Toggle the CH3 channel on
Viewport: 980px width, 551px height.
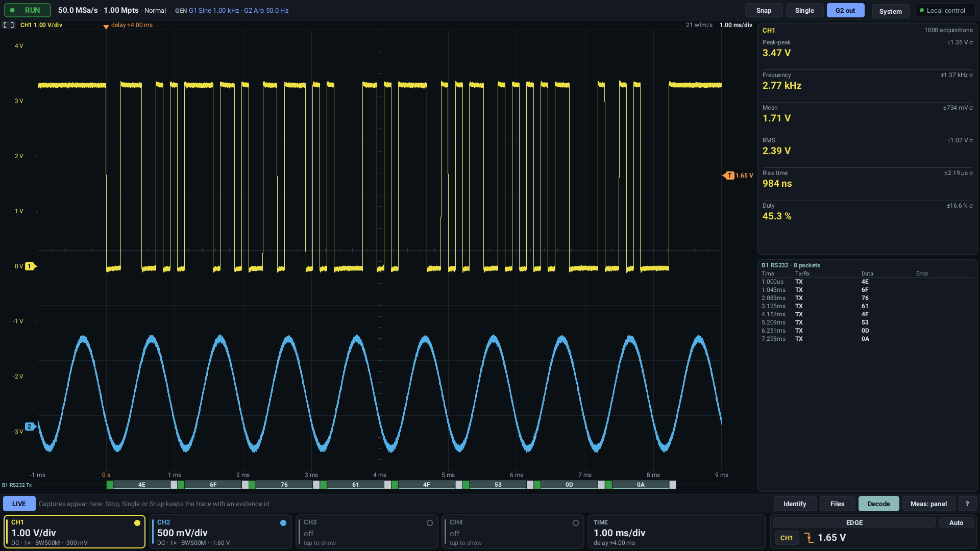coord(366,532)
